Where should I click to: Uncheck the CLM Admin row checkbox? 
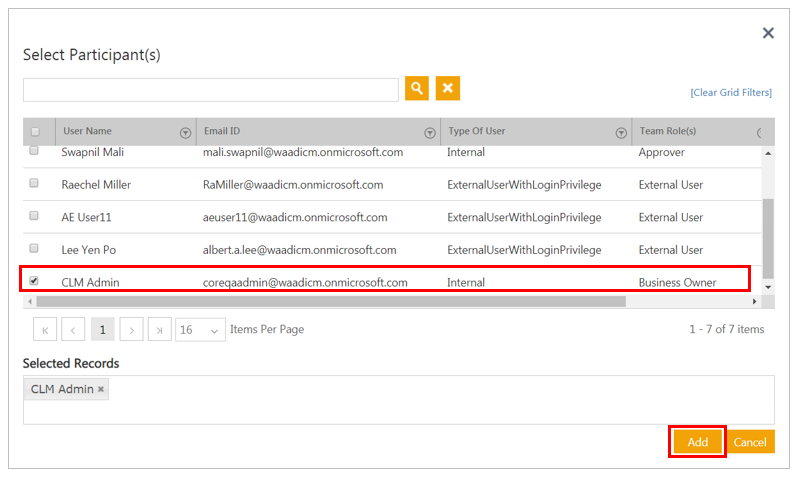34,281
